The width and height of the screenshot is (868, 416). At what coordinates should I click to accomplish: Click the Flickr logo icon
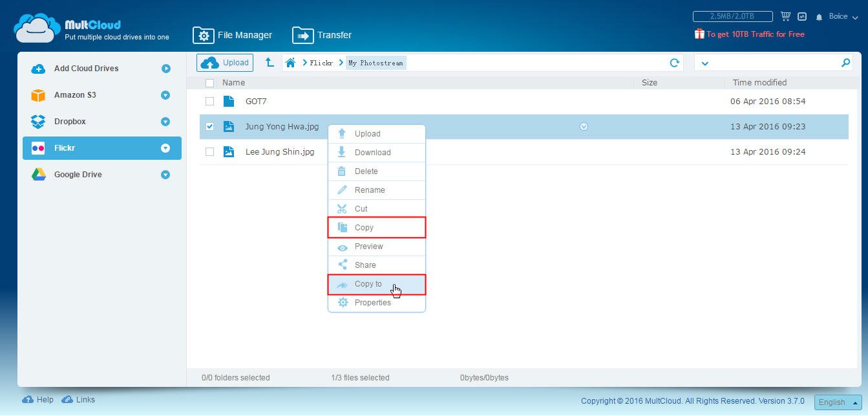pyautogui.click(x=38, y=148)
